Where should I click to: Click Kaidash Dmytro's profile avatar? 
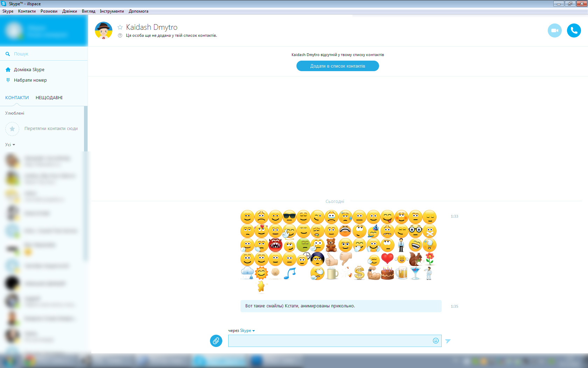coord(104,30)
